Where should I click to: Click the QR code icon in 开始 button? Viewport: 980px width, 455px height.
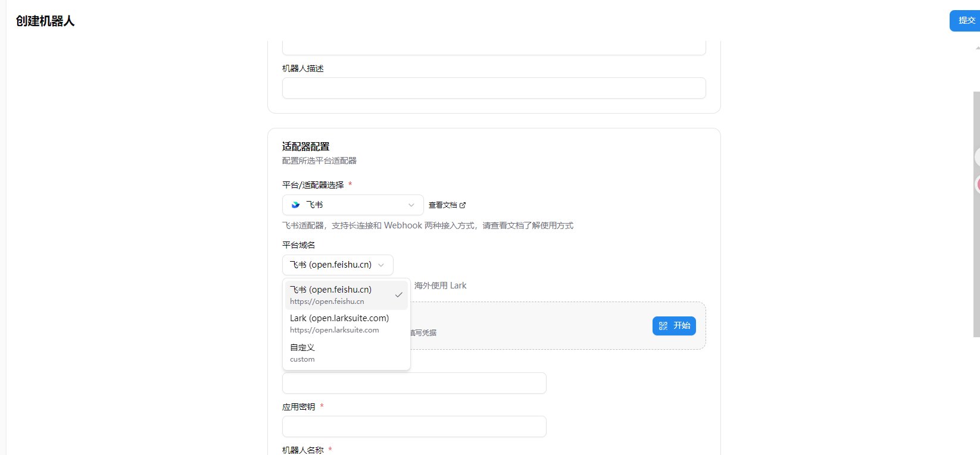coord(663,326)
